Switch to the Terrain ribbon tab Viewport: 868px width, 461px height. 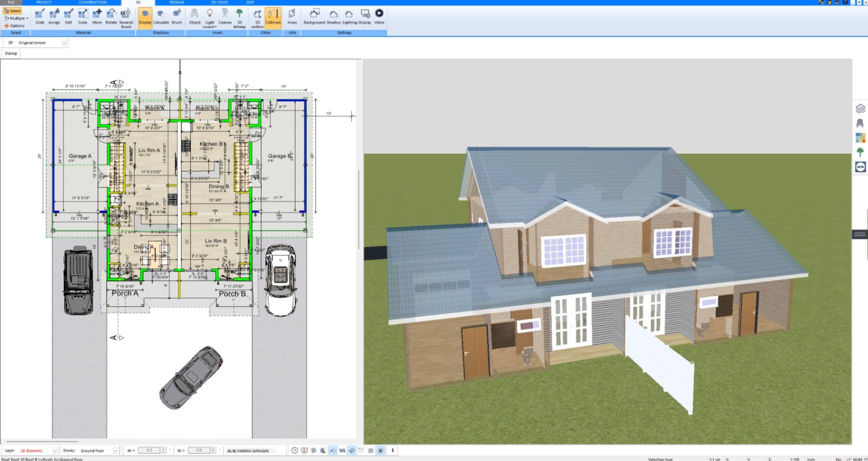click(176, 3)
